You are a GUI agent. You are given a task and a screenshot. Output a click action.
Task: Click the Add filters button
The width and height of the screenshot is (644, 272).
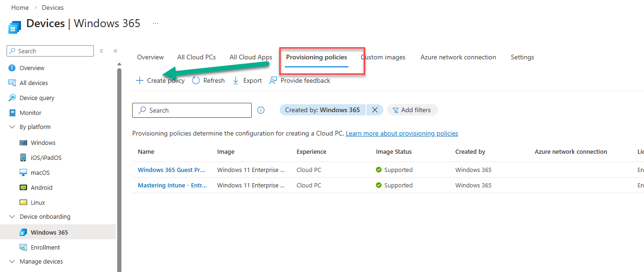pyautogui.click(x=411, y=110)
